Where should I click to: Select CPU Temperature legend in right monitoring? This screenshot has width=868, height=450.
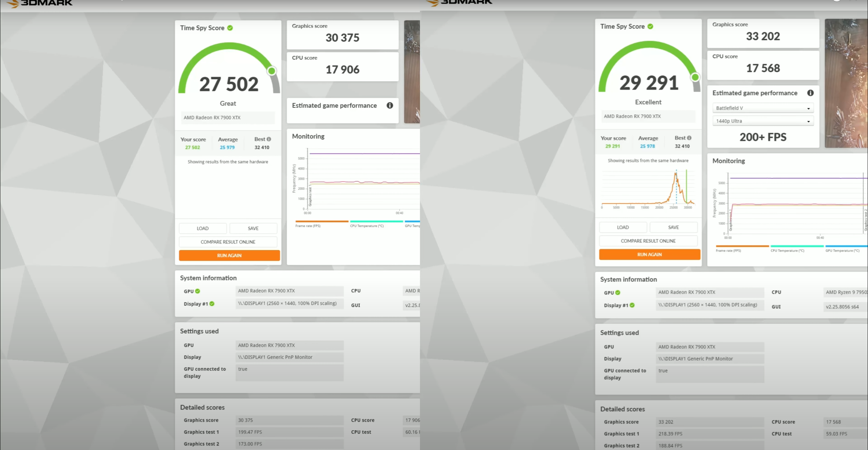(x=787, y=251)
